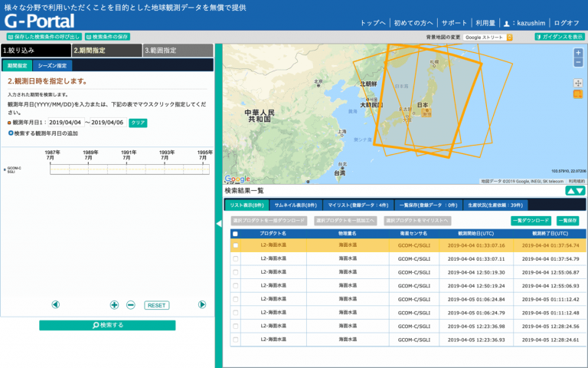588x368 pixels.
Task: Go to トップへ link
Action: 373,23
